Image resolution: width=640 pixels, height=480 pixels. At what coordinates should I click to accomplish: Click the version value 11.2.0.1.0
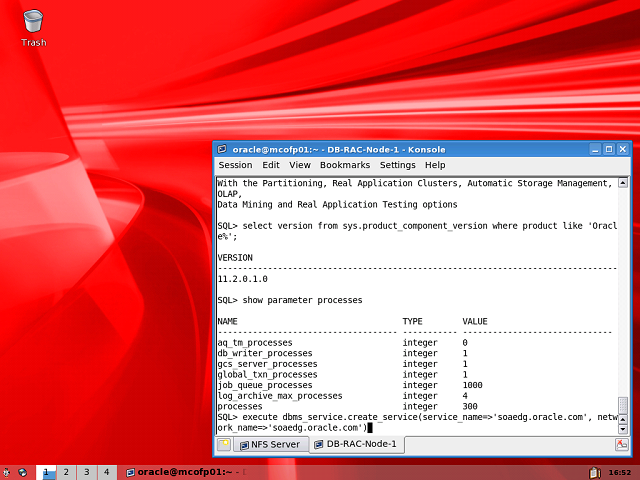[x=242, y=279]
